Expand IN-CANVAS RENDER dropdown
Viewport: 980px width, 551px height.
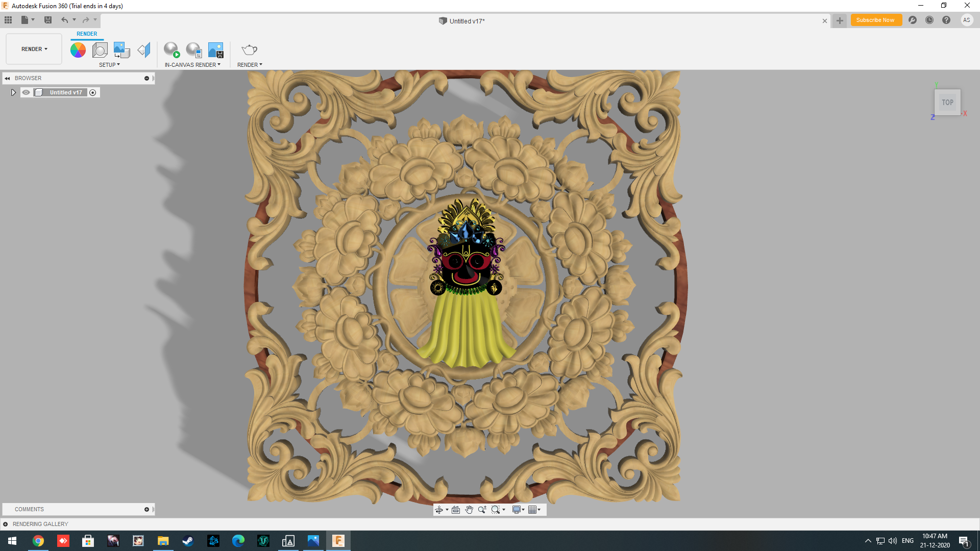(192, 65)
